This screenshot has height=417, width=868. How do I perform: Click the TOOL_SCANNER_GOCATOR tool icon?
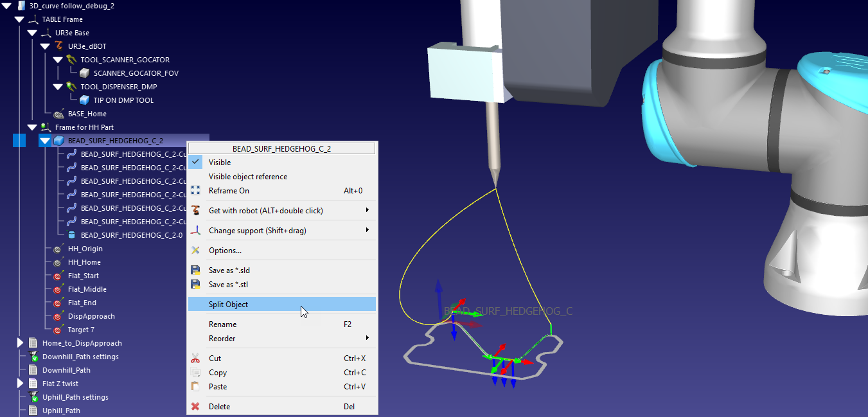click(x=71, y=60)
